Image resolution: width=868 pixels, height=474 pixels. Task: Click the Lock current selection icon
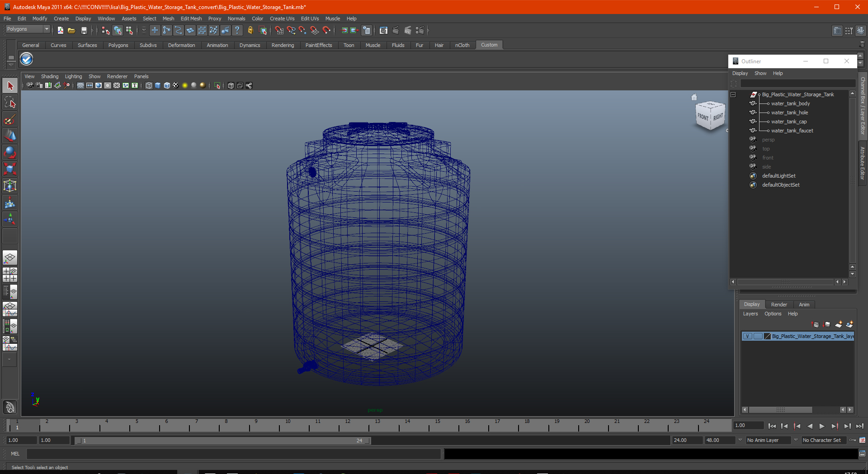[250, 30]
